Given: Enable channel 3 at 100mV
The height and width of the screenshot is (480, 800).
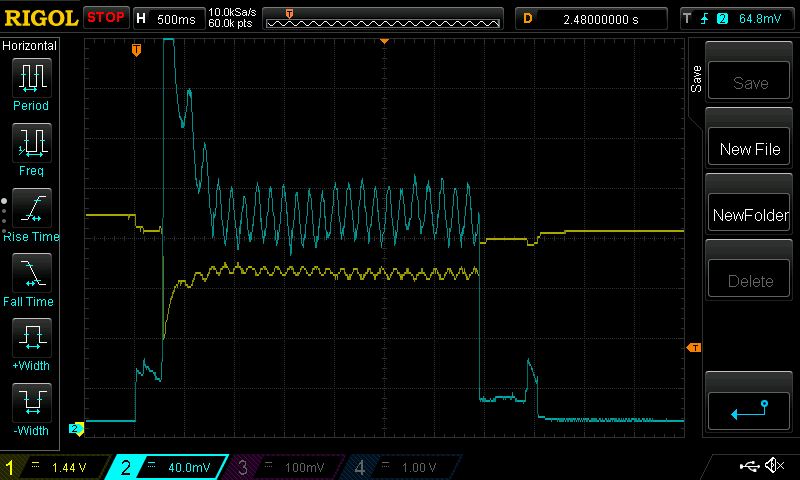Looking at the screenshot, I should pos(285,467).
